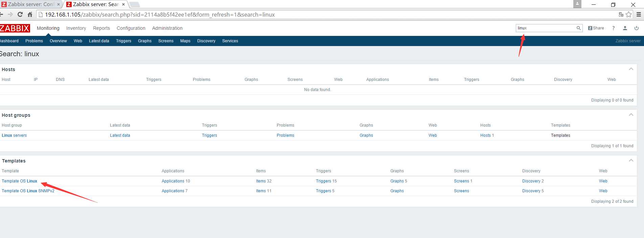644x238 pixels.
Task: Click the ZABBIX logo
Action: click(x=15, y=28)
